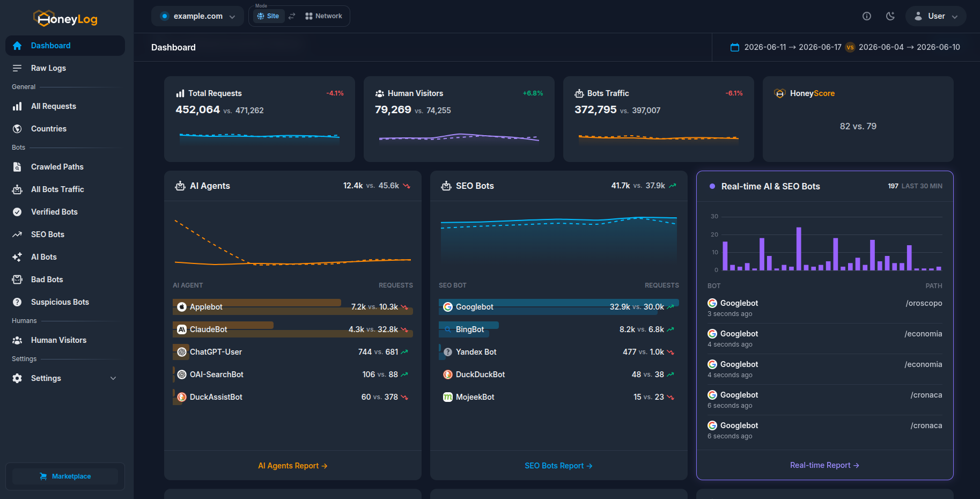Click the MojeekBot icon in SEO Bots list

point(448,397)
